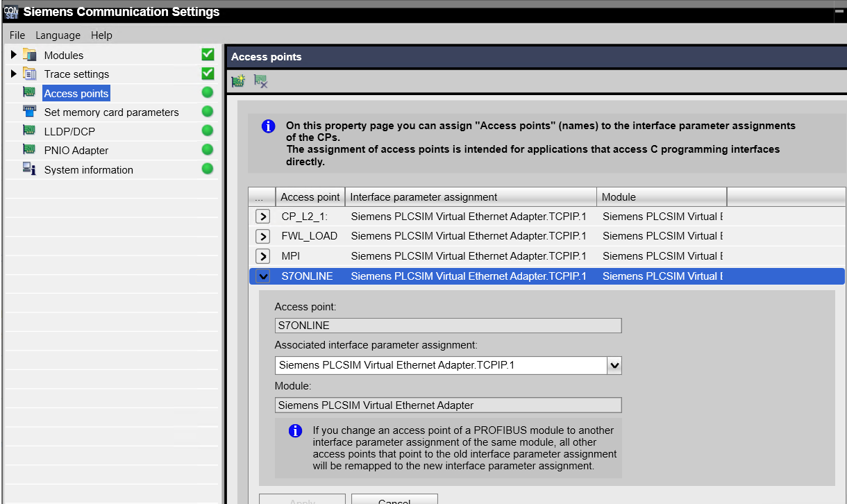Click FWL_LOAD access point name cell

click(x=310, y=236)
